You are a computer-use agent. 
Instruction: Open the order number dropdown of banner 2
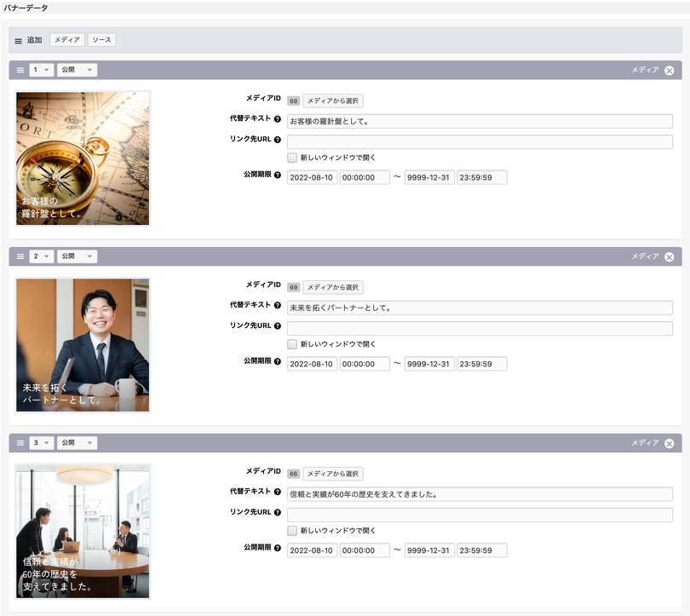pos(41,256)
